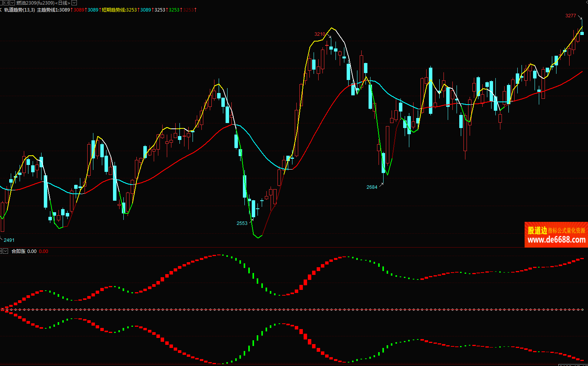Screen dimensions: 588x366
Task: Click the 2684 low price label
Action: click(372, 187)
